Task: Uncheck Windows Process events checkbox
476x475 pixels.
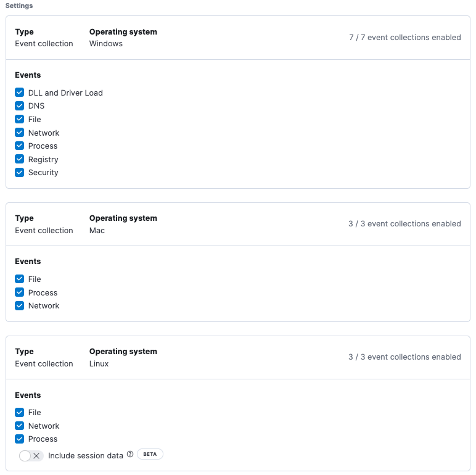Action: (x=20, y=146)
